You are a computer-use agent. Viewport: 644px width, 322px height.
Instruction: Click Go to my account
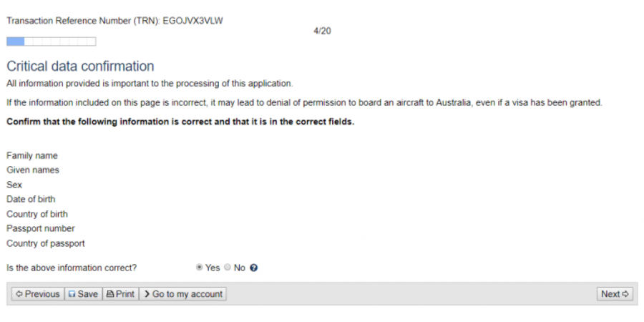(x=182, y=294)
